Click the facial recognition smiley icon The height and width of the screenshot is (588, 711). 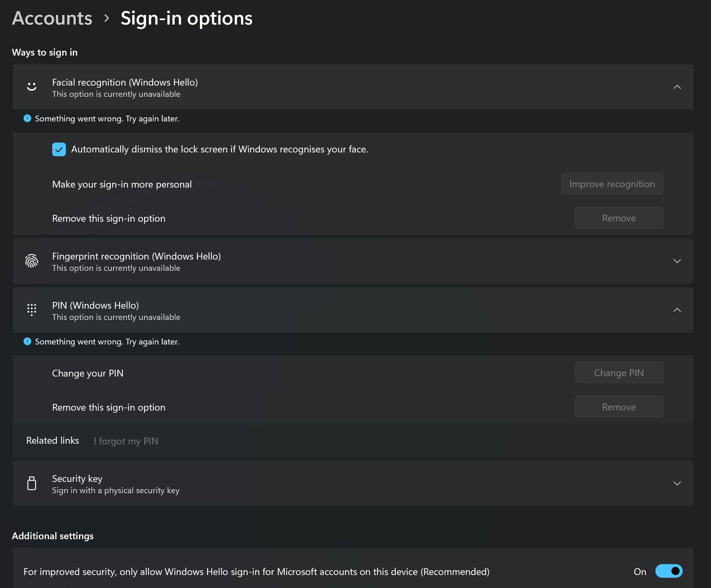(32, 87)
